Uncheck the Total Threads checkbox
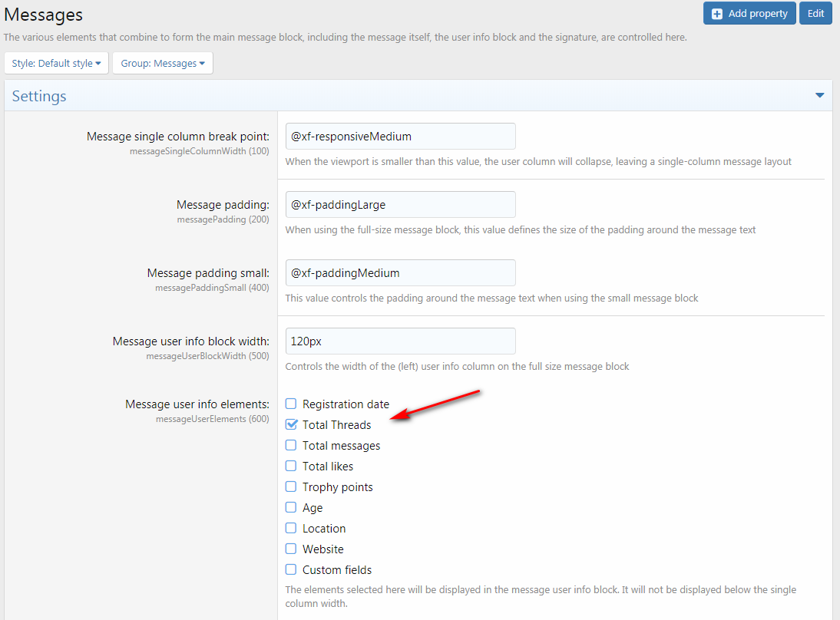The height and width of the screenshot is (620, 840). click(291, 424)
